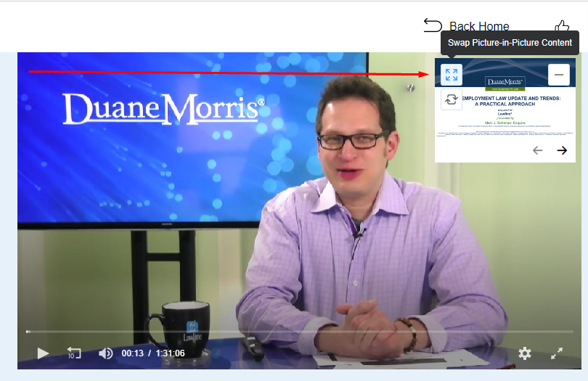The image size is (588, 381).
Task: Swap picture-in-picture content with the circular arrows icon
Action: (x=451, y=99)
